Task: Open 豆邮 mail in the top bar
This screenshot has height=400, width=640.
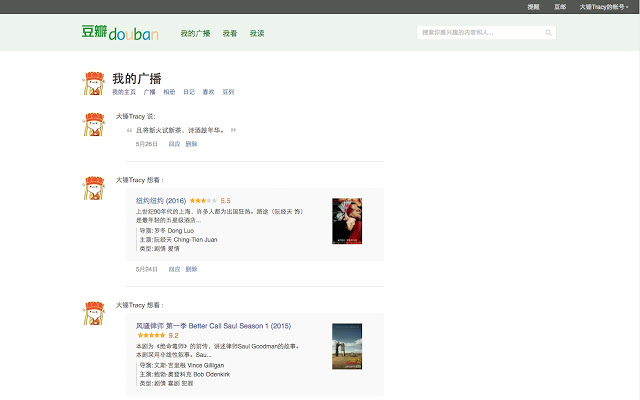Action: (x=560, y=7)
